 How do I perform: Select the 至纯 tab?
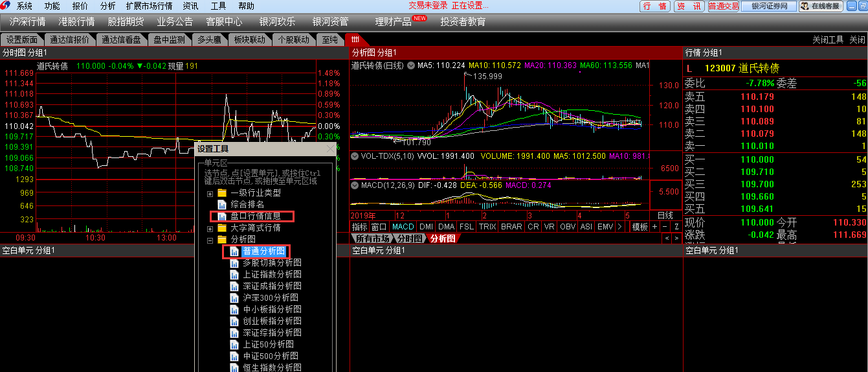point(330,40)
